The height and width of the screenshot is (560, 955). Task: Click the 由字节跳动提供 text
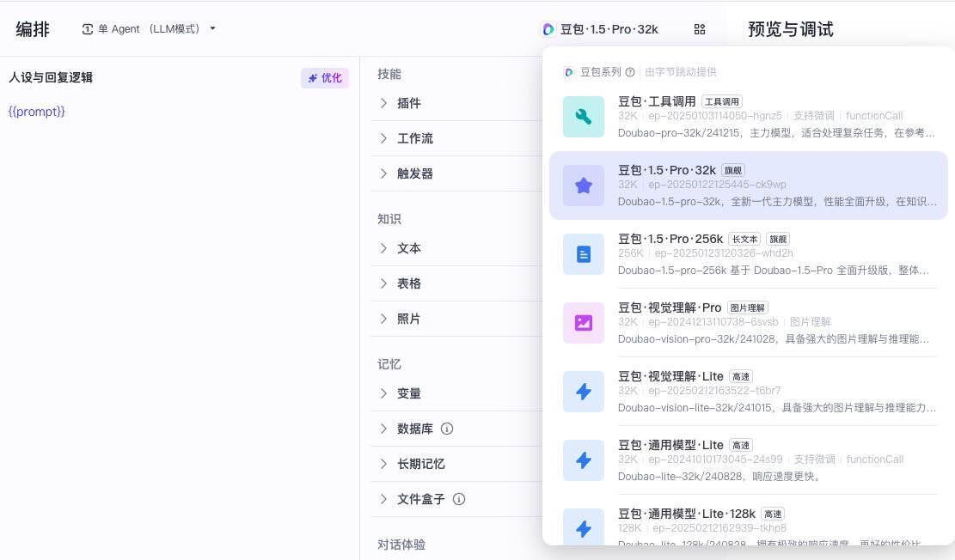pos(680,72)
